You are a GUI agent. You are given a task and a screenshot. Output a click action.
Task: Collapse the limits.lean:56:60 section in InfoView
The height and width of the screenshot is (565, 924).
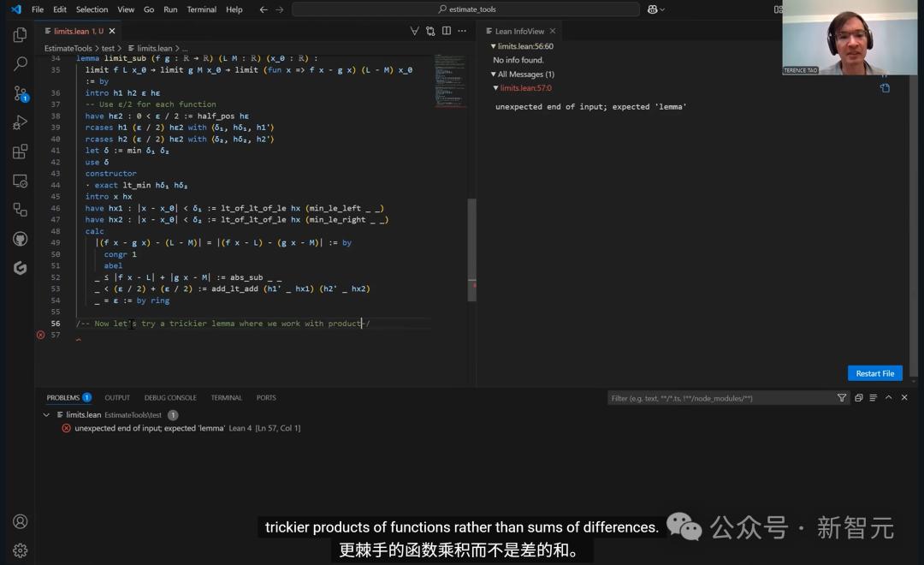(493, 46)
